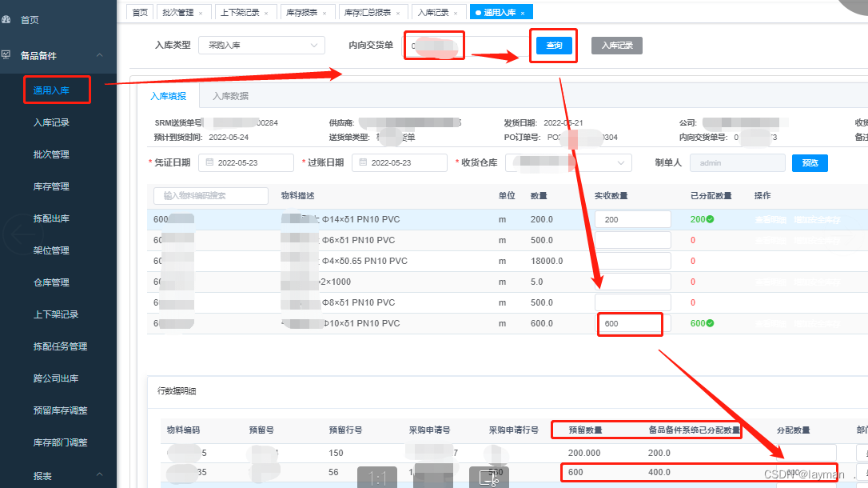Image resolution: width=868 pixels, height=488 pixels.
Task: Open 跨公司出库 in the sidebar
Action: tap(56, 378)
